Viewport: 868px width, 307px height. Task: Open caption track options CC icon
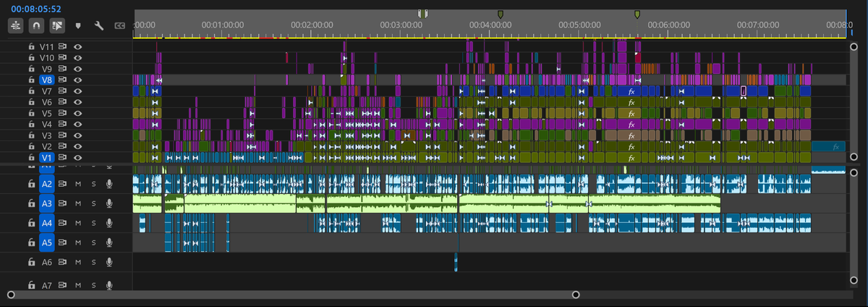(119, 26)
